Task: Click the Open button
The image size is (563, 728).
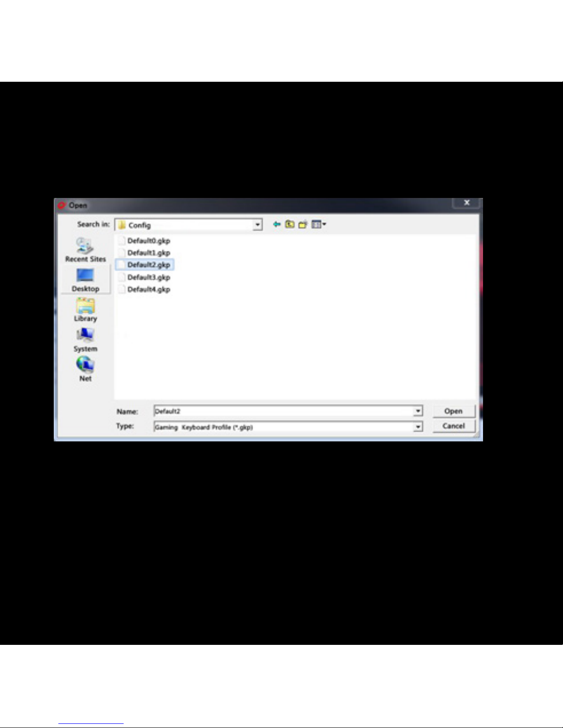Action: click(x=454, y=411)
